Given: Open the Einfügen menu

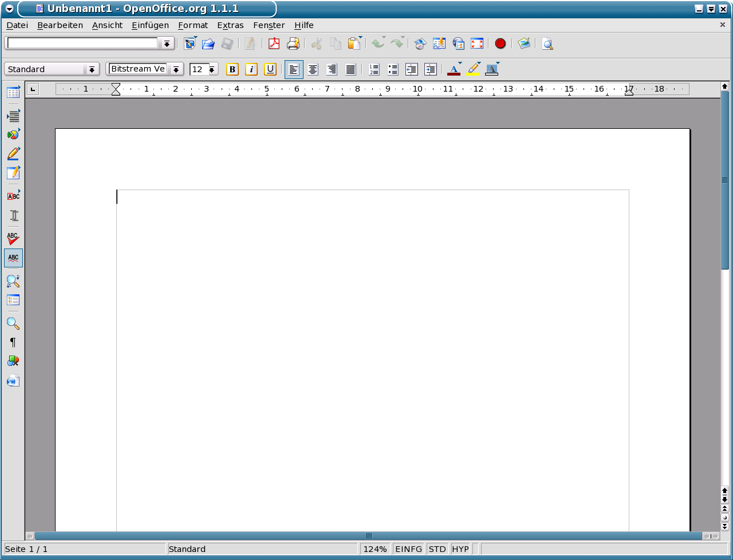Looking at the screenshot, I should (150, 25).
